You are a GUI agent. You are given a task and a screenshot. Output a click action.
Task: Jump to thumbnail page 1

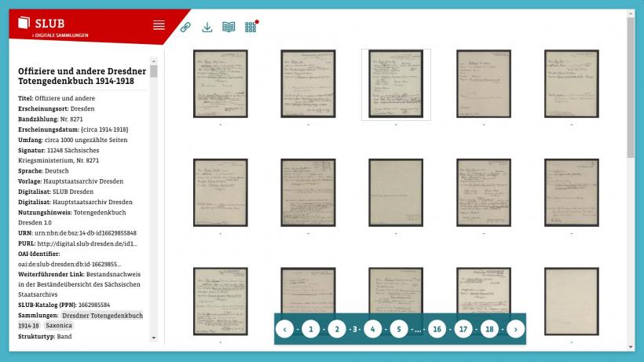coord(311,329)
